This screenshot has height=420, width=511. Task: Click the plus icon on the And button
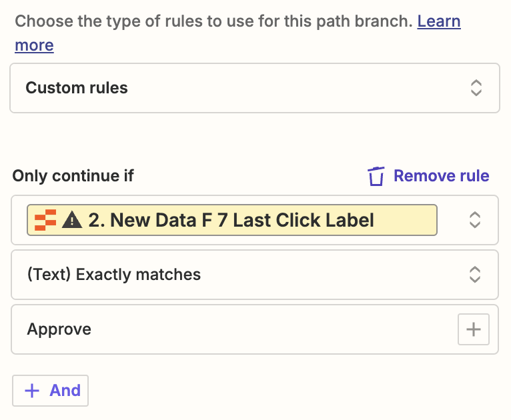tap(32, 391)
